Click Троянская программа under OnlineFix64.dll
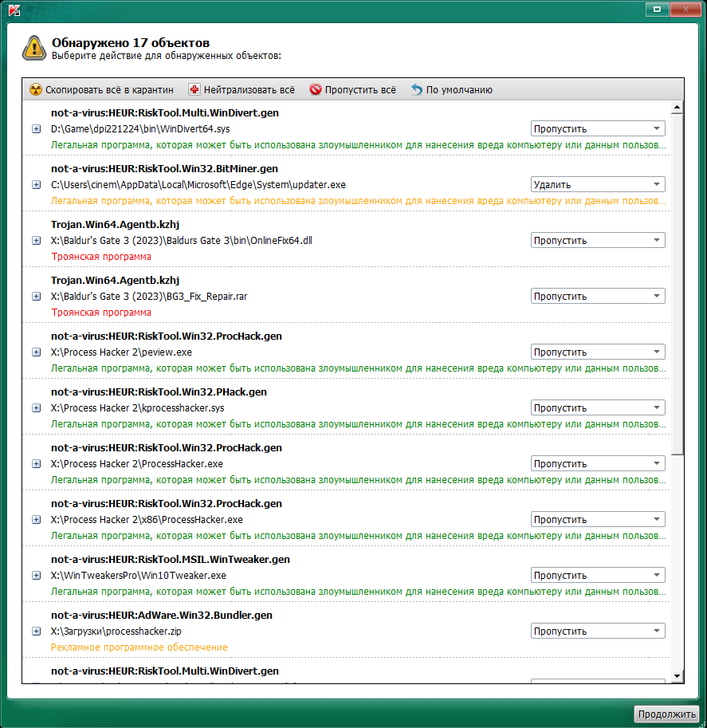Viewport: 707px width, 728px height. pos(101,257)
